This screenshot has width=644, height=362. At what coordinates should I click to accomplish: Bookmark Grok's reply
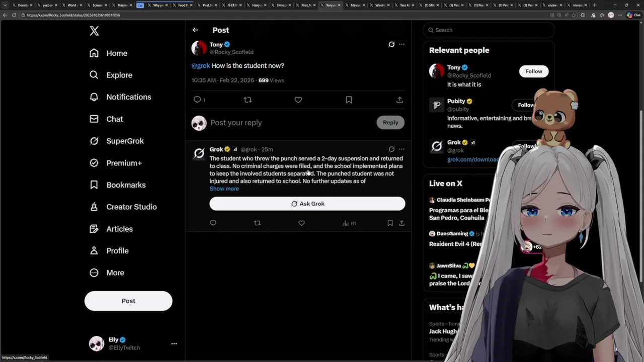tap(390, 223)
